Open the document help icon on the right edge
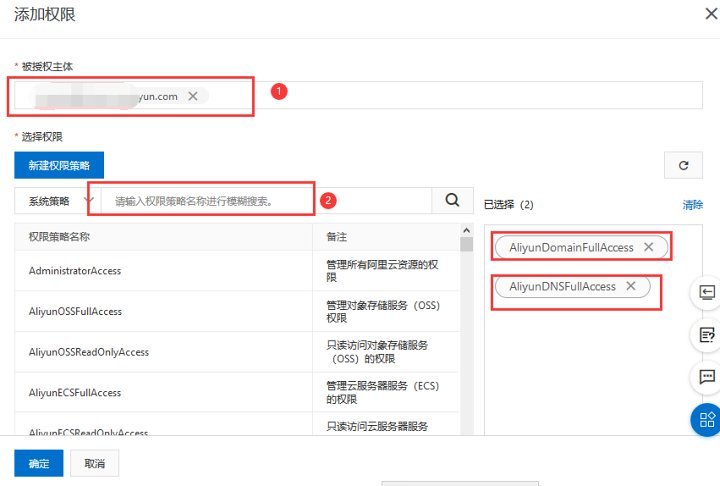This screenshot has height=486, width=720. (x=707, y=335)
